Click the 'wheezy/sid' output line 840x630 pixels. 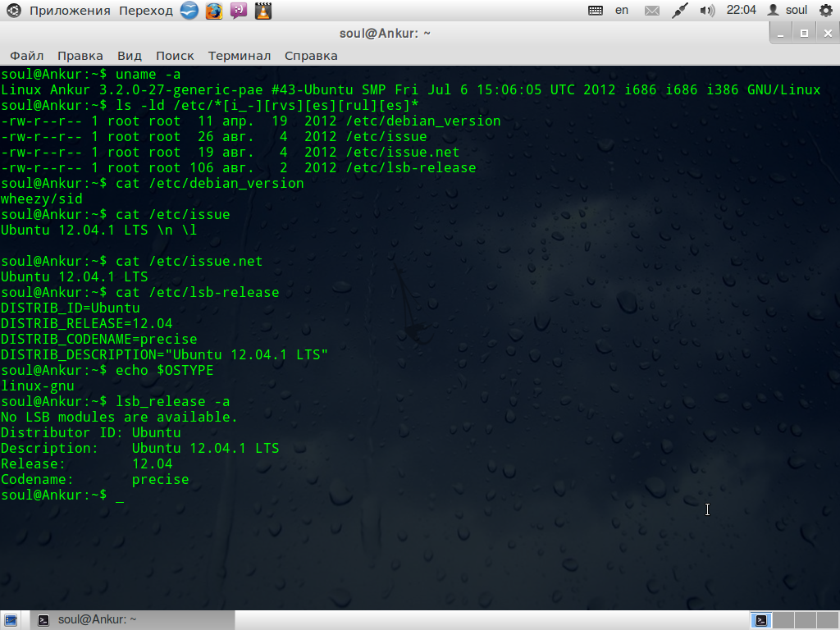point(42,199)
